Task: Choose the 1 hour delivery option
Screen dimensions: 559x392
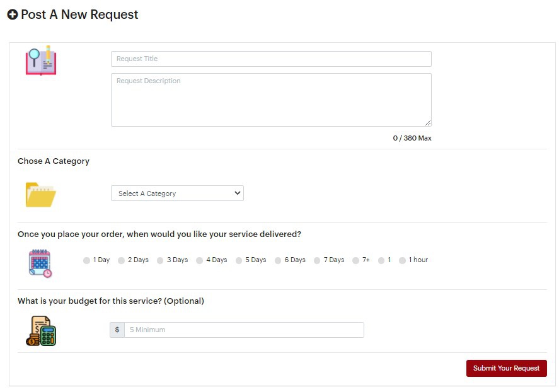Action: pos(403,260)
